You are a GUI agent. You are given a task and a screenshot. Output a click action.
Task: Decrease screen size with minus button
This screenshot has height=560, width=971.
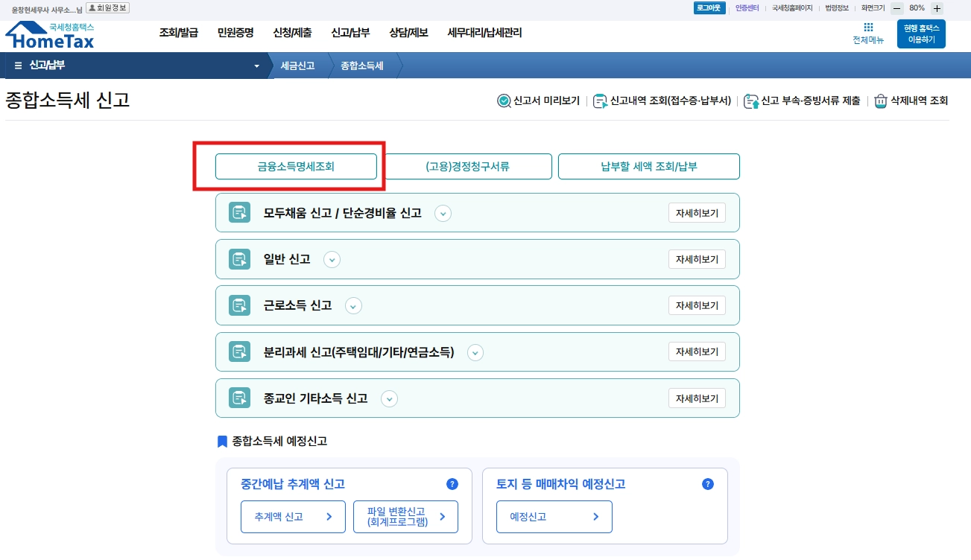point(897,8)
